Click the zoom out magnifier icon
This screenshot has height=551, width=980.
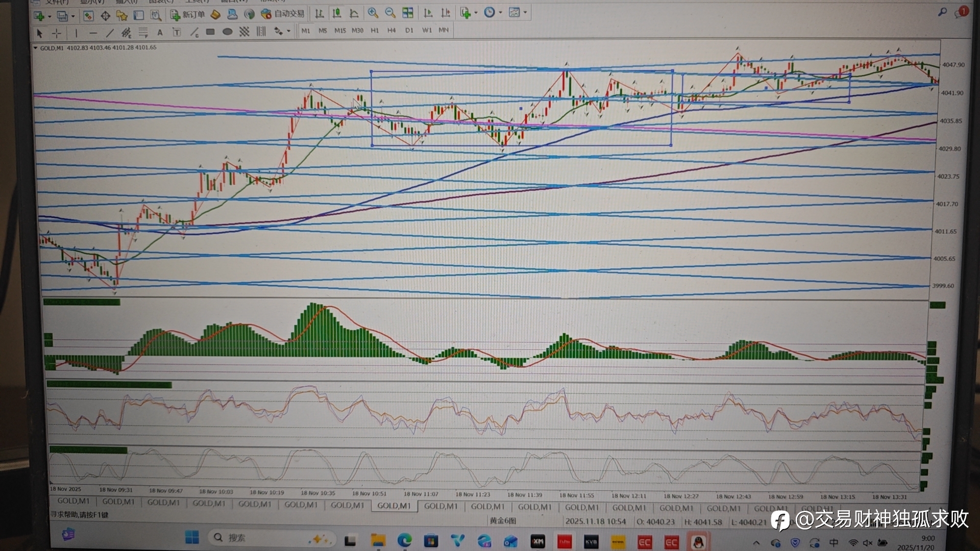(x=390, y=13)
